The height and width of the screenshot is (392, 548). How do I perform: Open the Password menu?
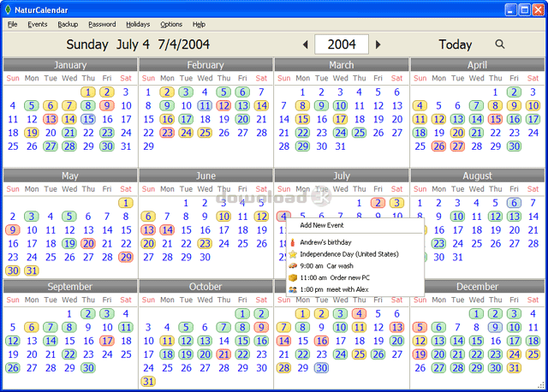pyautogui.click(x=102, y=24)
